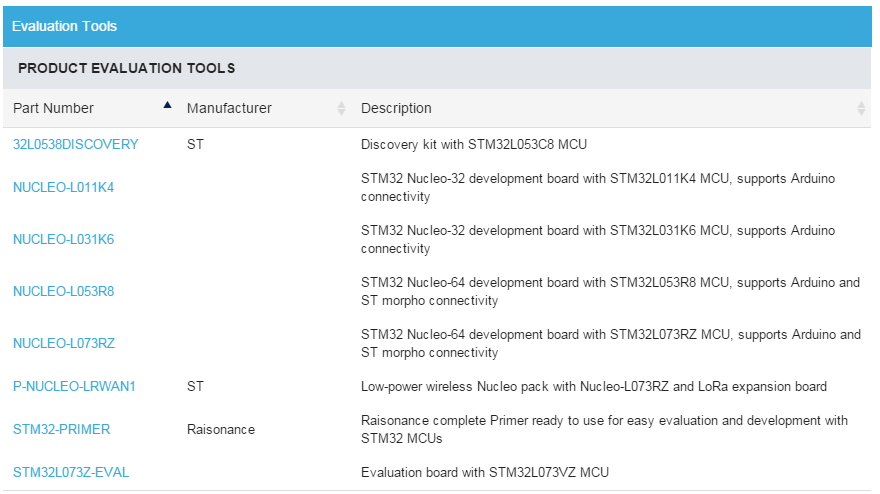Click the STM32L031K6 Nucleo-32 board description
Screen dimensions: 880x494
[598, 240]
